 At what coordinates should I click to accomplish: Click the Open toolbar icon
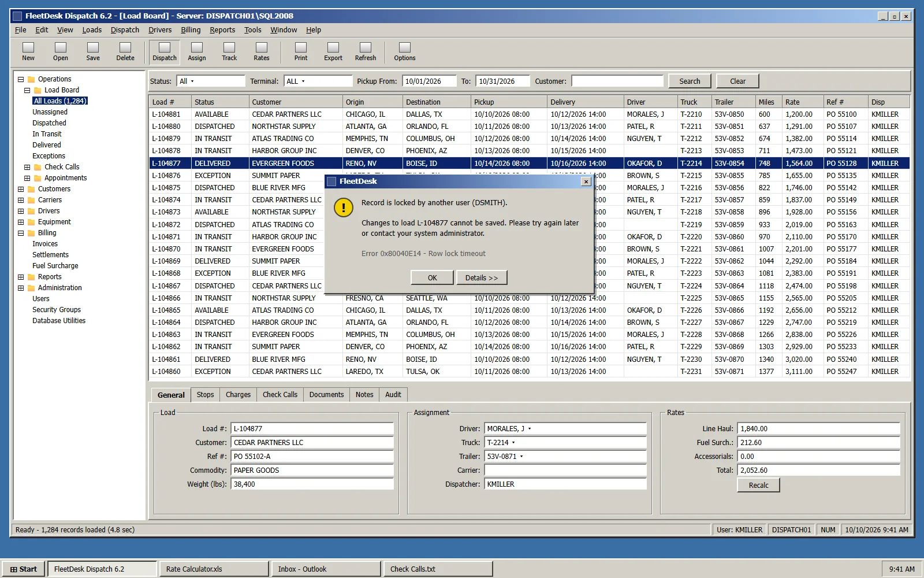(x=61, y=51)
